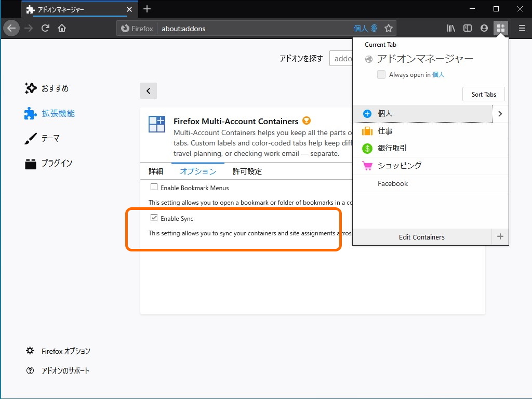Bookmark this page with the star icon

(x=389, y=28)
